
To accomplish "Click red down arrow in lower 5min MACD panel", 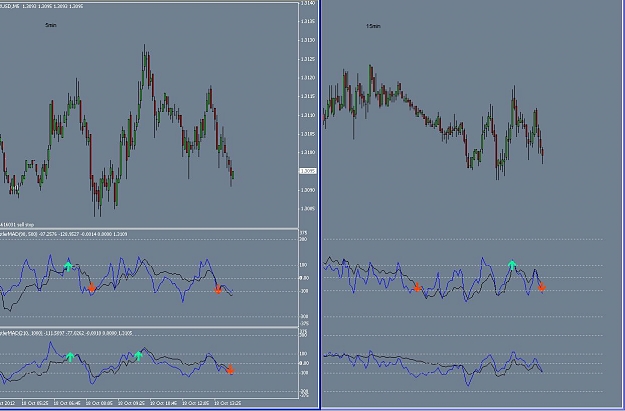I will (230, 370).
